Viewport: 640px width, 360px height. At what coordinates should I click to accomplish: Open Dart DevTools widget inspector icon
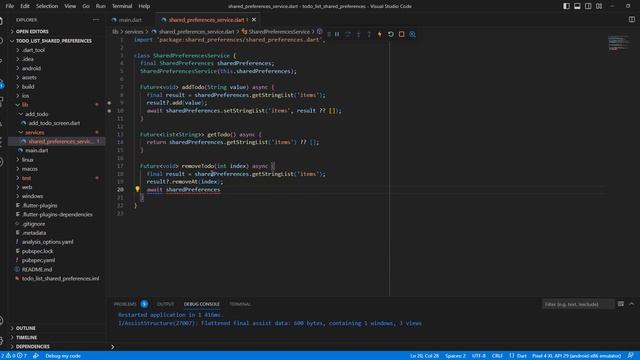[x=413, y=34]
